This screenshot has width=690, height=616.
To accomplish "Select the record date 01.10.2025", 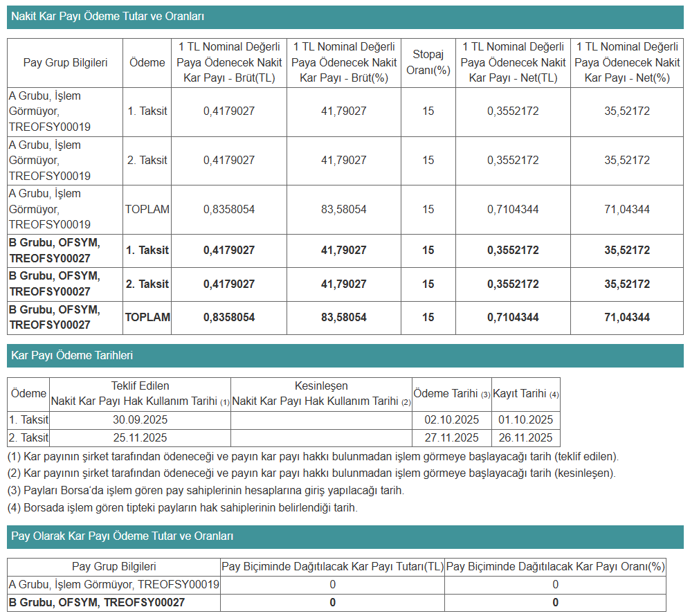I will (x=525, y=420).
